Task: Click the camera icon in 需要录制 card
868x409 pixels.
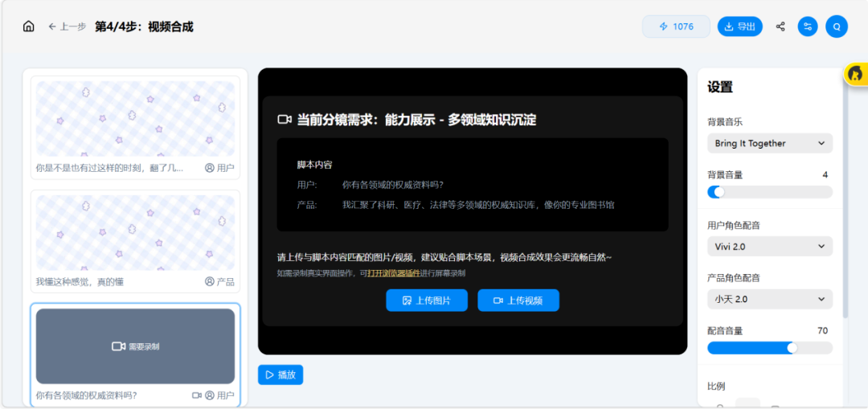Action: point(118,346)
